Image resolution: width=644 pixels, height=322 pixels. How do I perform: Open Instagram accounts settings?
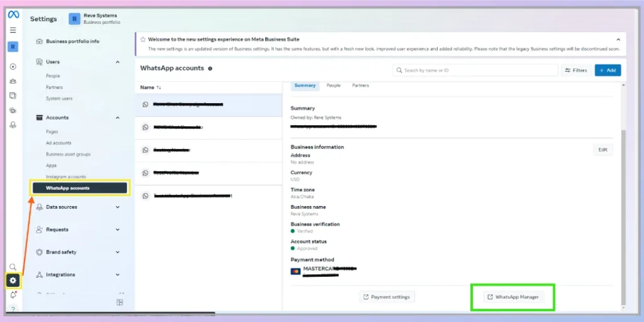tap(66, 177)
